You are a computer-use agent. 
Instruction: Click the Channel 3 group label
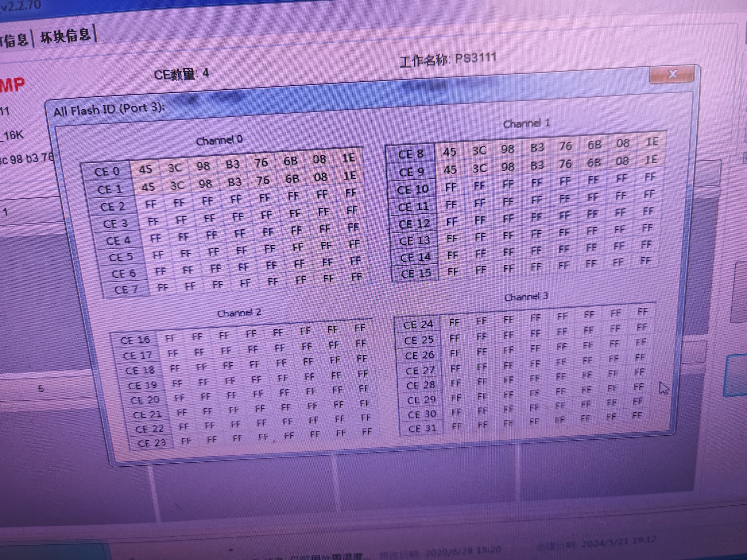(526, 297)
